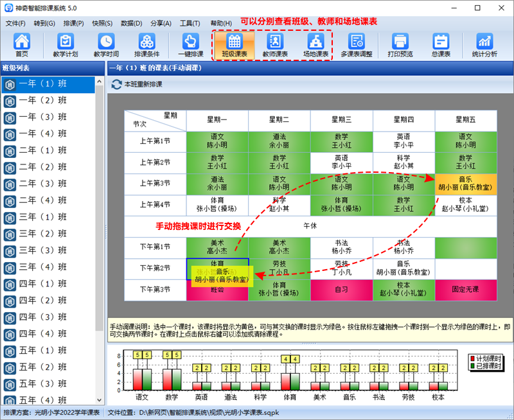Open the 教学时间 clock icon
This screenshot has height=420, width=514.
(106, 45)
